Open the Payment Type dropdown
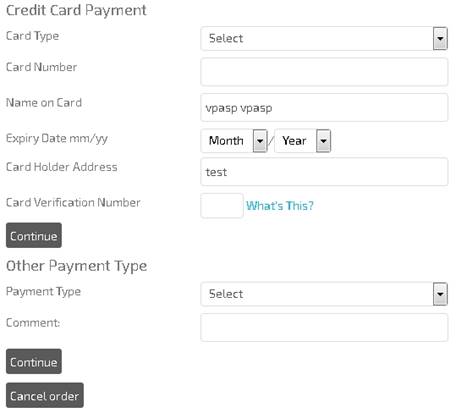456x413 pixels. click(324, 294)
